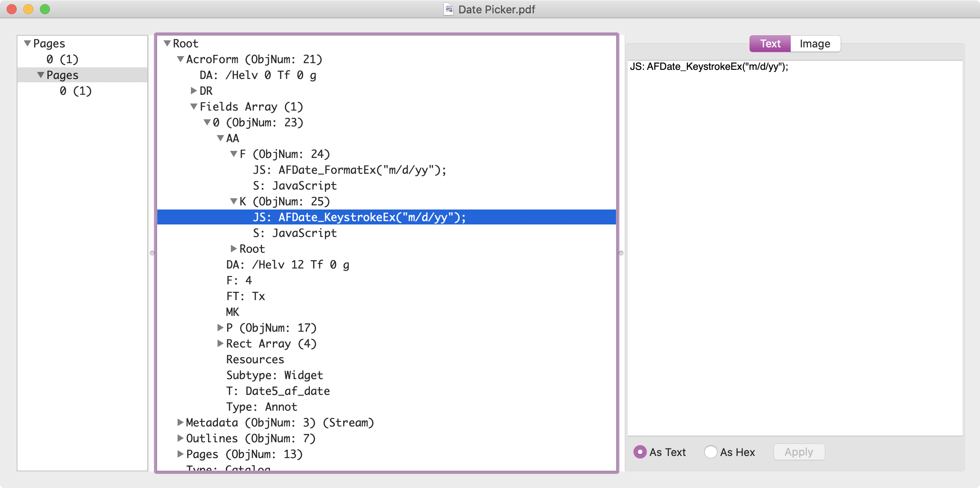Screen dimensions: 980x488
Task: Collapse the Pages node in the left sidebar
Action: click(x=27, y=43)
